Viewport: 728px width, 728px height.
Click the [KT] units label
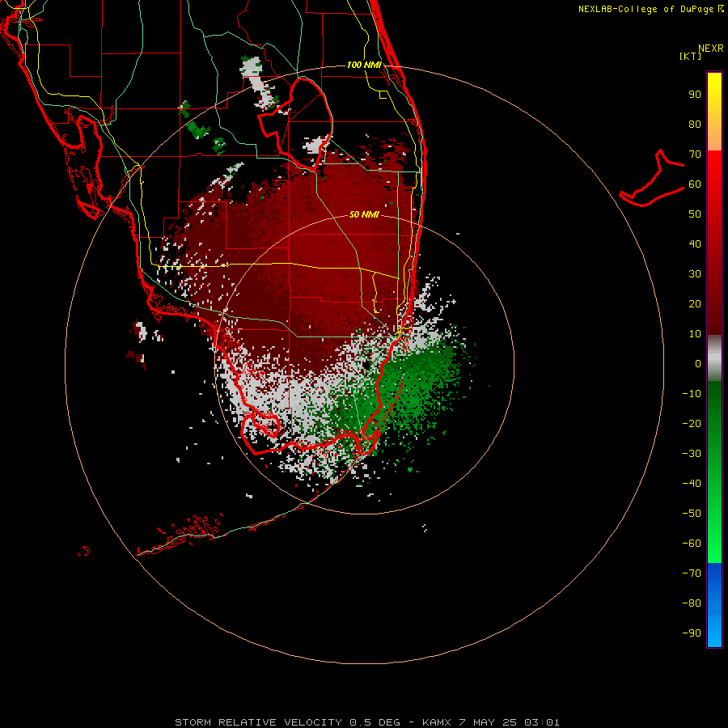tap(691, 56)
